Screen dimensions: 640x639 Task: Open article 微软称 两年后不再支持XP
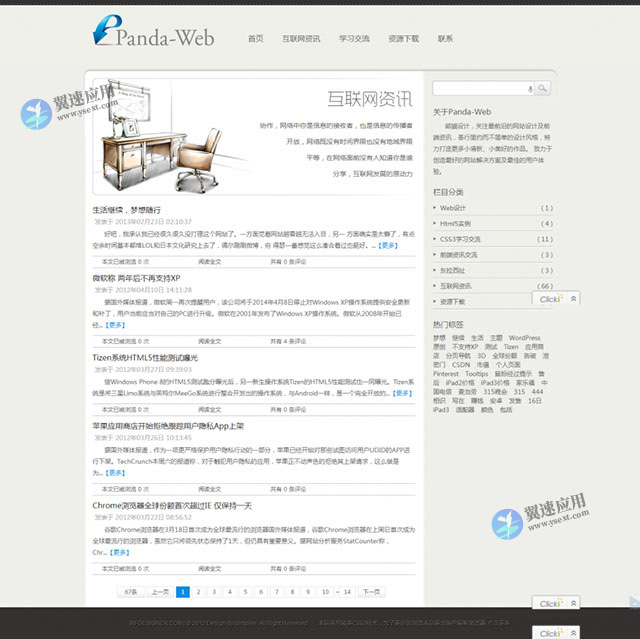(136, 278)
